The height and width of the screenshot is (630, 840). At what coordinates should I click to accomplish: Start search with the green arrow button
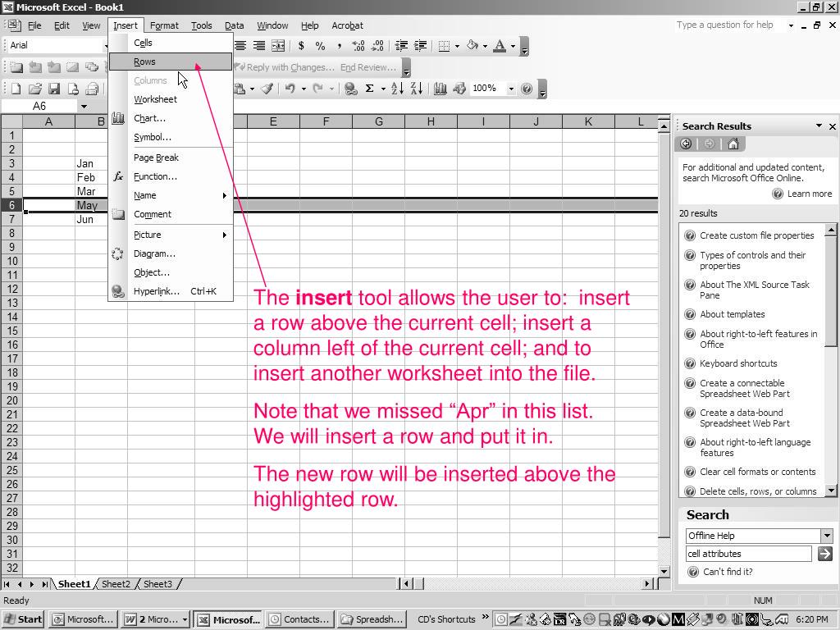click(825, 554)
